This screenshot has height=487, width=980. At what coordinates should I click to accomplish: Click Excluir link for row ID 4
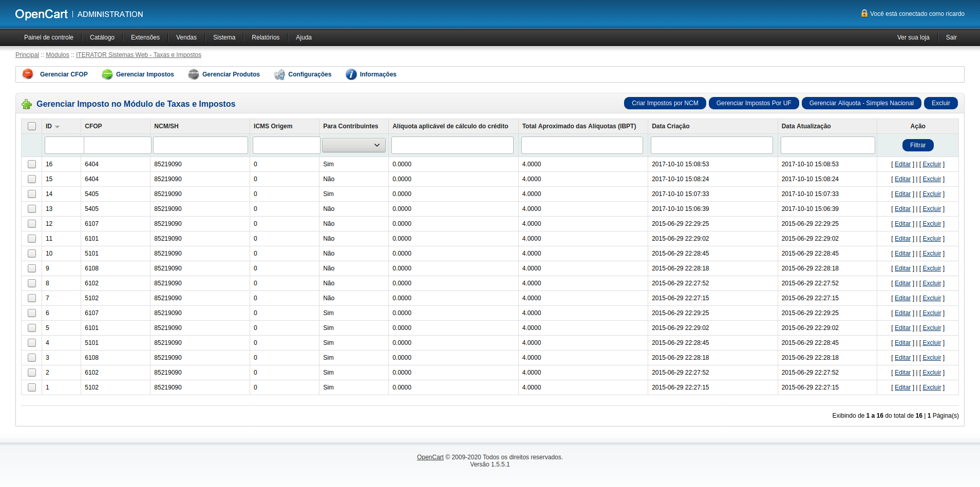932,343
